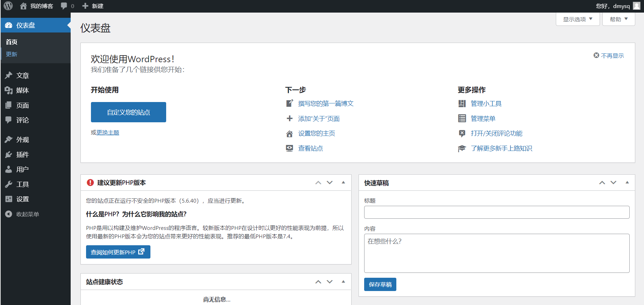Open the 工具 menu label
644x305 pixels.
point(23,184)
